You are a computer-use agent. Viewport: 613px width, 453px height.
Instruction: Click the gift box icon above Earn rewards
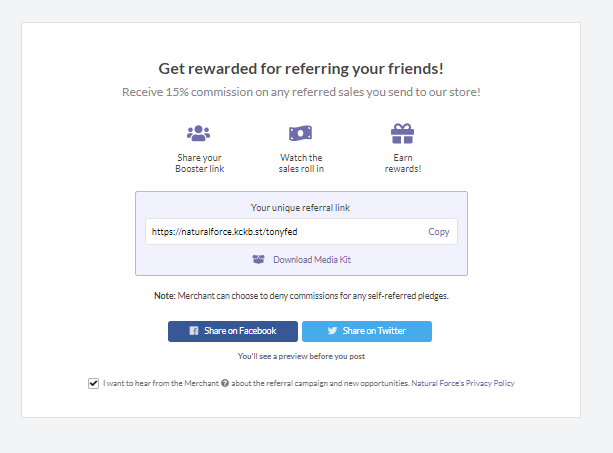click(x=402, y=134)
